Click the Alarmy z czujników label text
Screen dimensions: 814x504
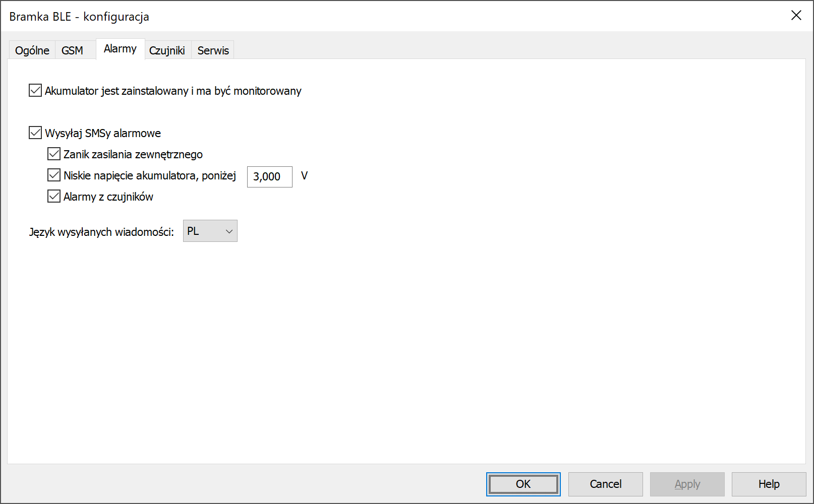point(108,197)
